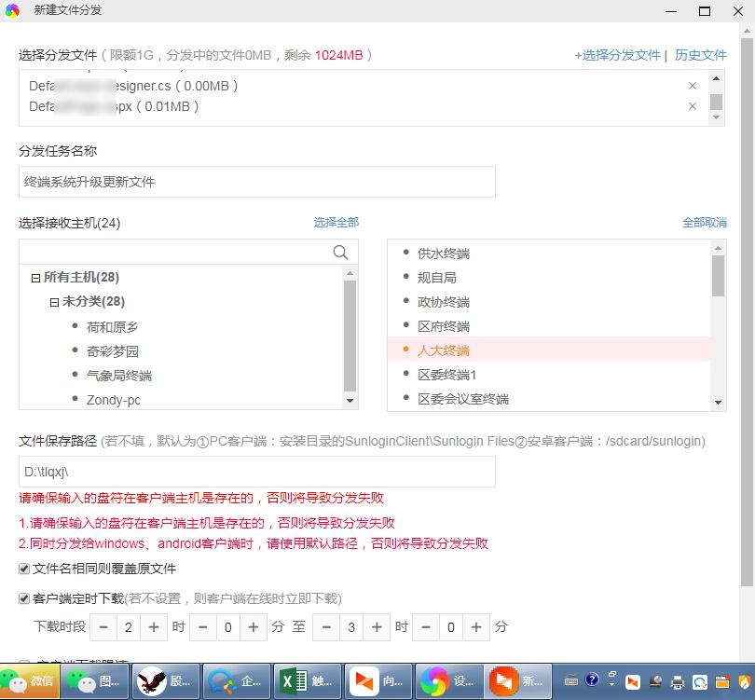Open +选择分发文件 file chooser link

pyautogui.click(x=617, y=55)
